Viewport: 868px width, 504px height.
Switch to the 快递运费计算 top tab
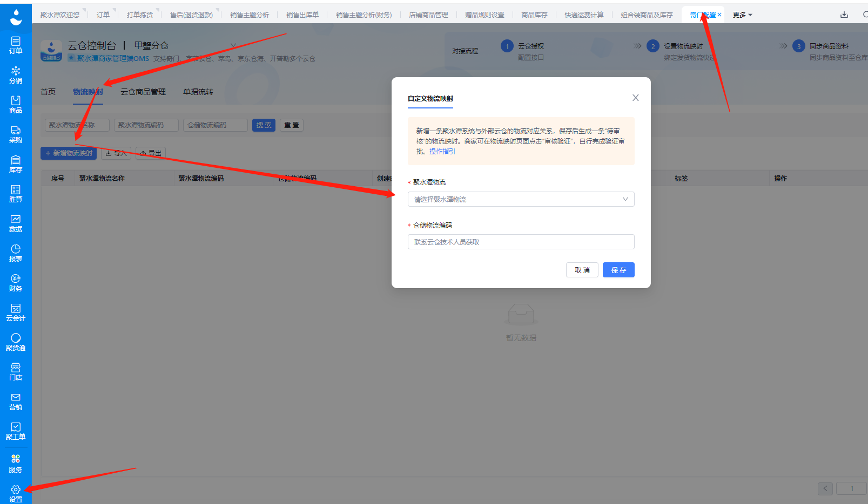[584, 15]
